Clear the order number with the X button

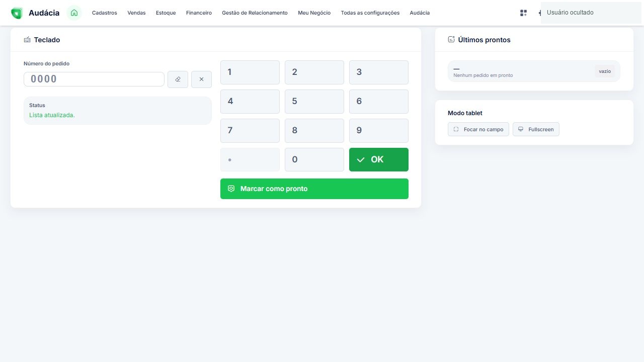coord(201,79)
